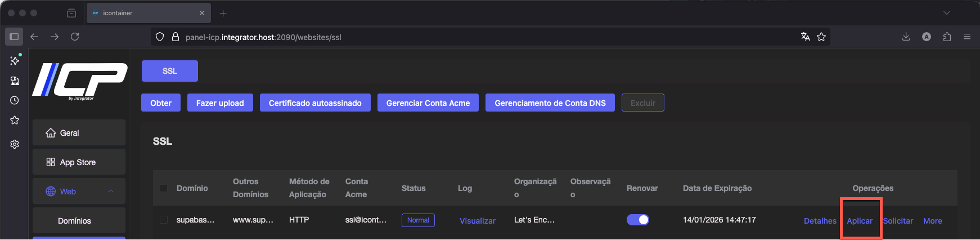Click the HTTP application method cell

click(299, 220)
